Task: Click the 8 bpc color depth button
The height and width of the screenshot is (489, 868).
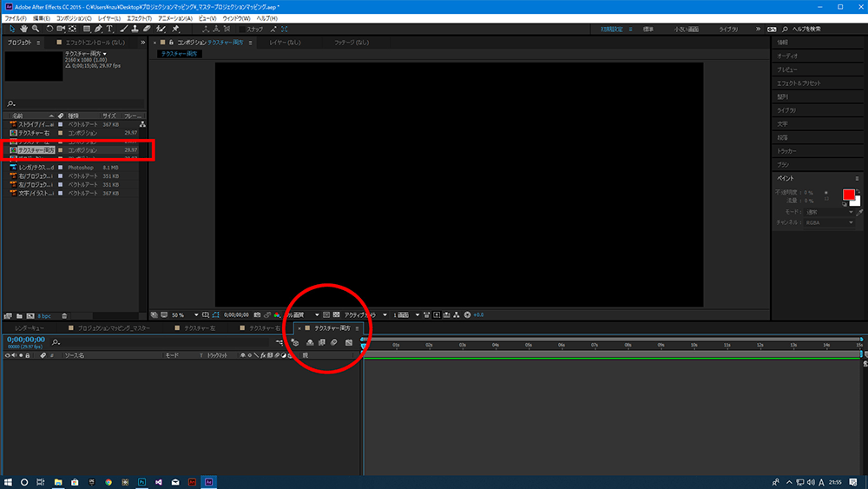Action: point(44,315)
